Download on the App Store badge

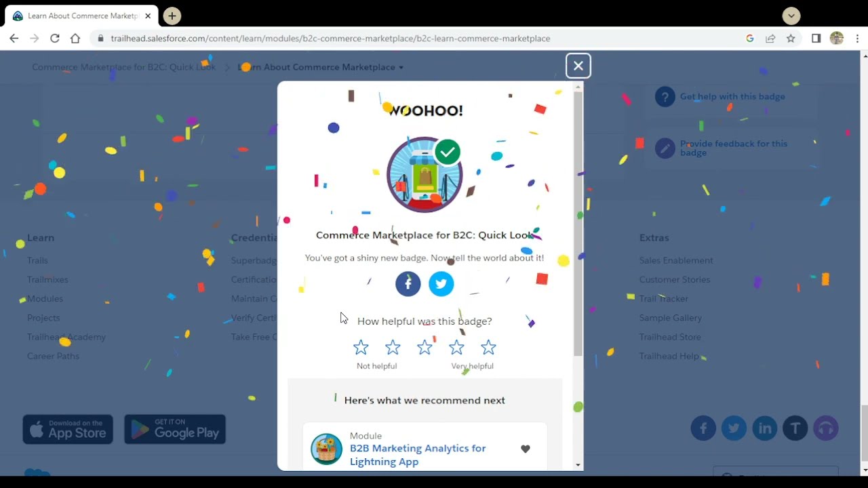[x=68, y=429]
